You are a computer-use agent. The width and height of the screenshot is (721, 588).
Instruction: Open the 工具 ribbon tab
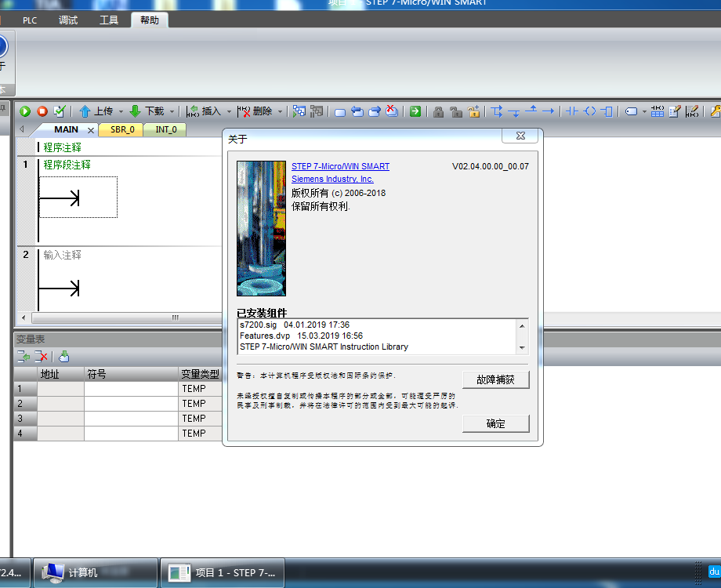[109, 20]
